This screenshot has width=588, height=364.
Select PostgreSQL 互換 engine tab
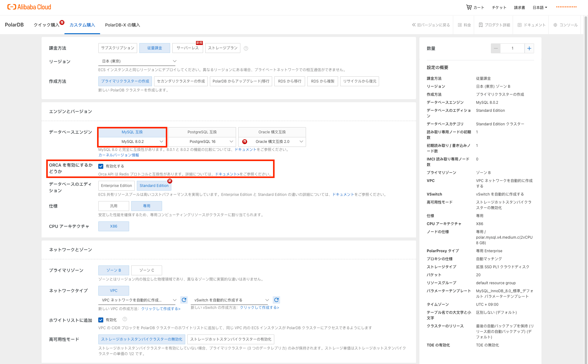202,132
